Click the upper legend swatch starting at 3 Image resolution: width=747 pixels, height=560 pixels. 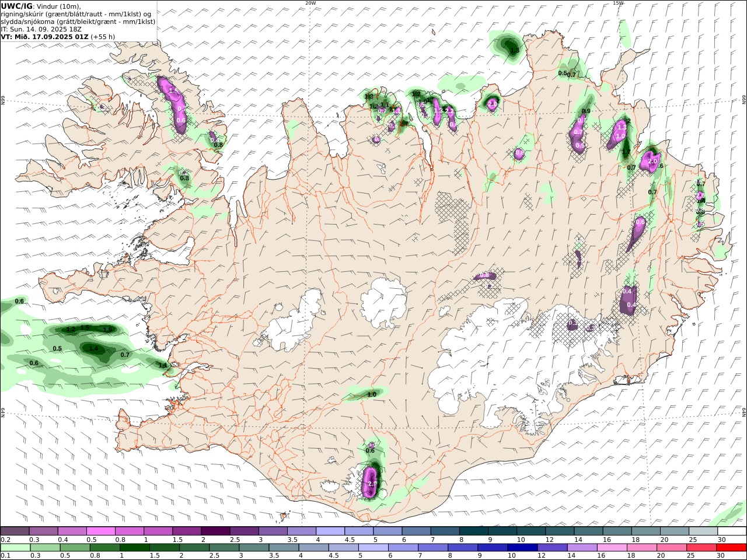point(273,531)
